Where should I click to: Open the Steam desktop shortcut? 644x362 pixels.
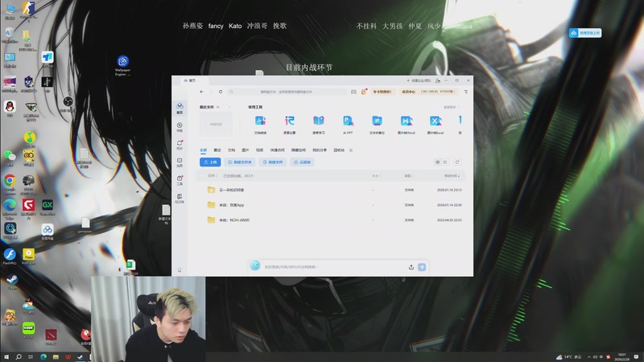pyautogui.click(x=12, y=282)
